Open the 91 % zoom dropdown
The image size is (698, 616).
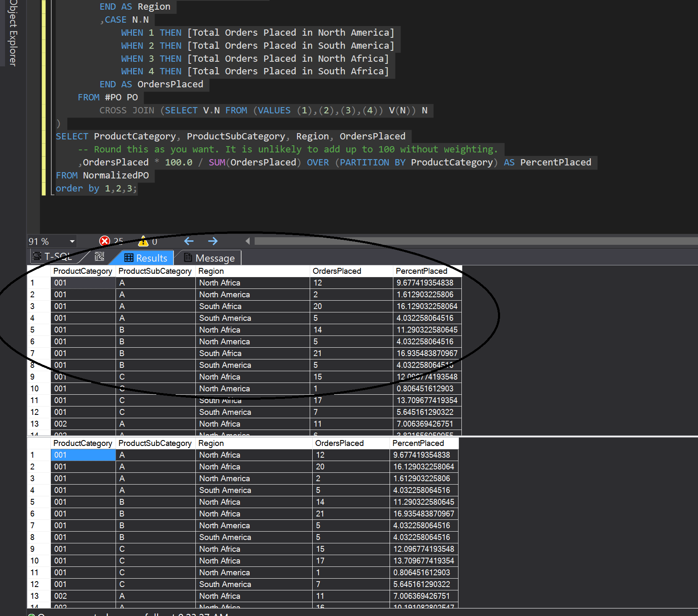(72, 241)
